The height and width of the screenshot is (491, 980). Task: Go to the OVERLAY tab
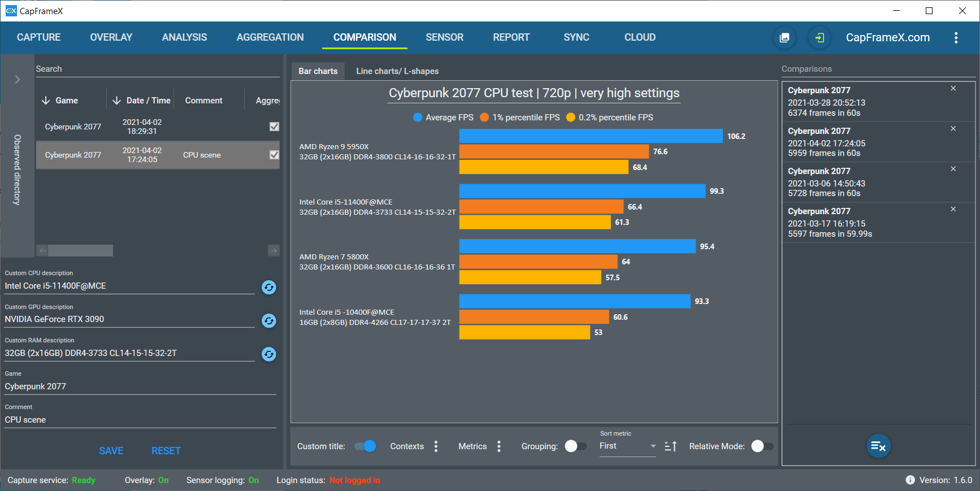click(x=111, y=37)
